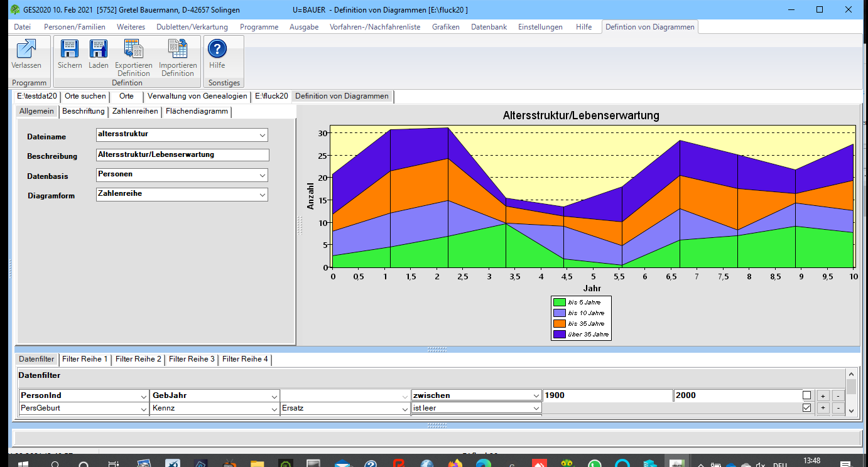The height and width of the screenshot is (467, 868).
Task: Click the 2000 value field
Action: [x=737, y=396]
